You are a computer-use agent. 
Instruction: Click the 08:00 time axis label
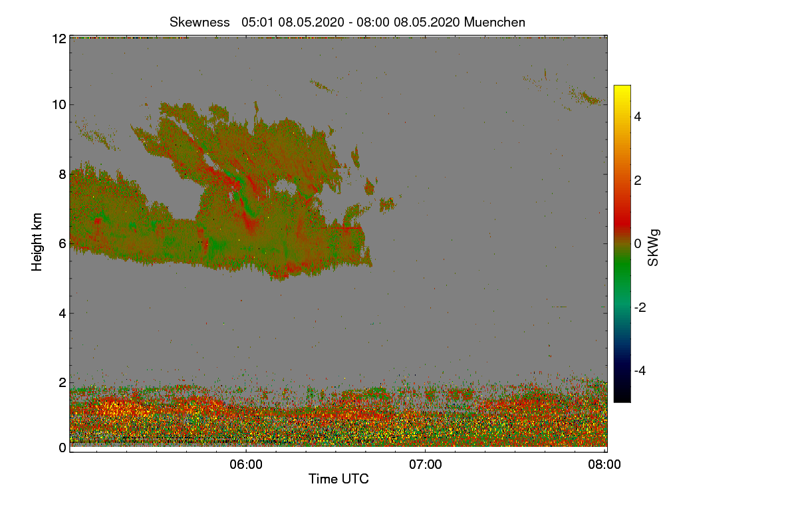tap(604, 465)
